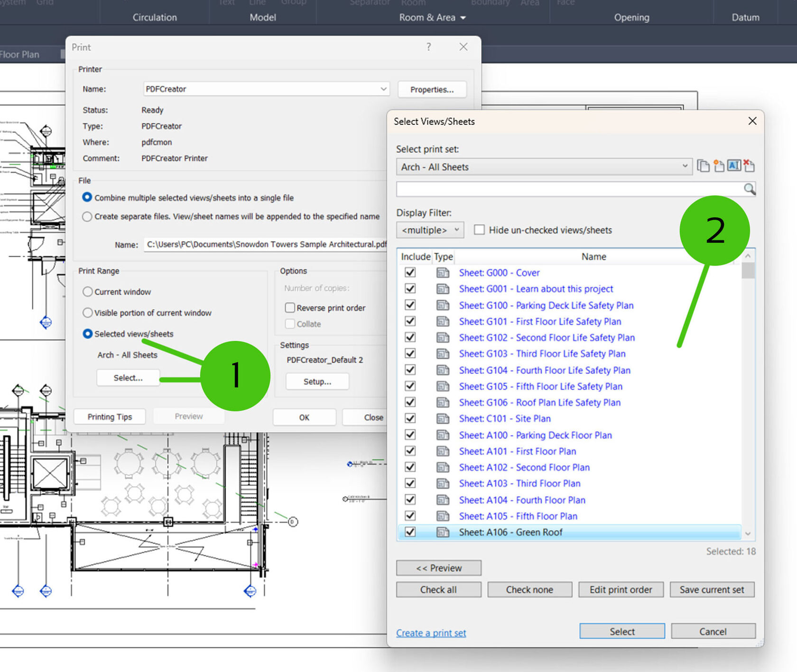This screenshot has width=797, height=672.
Task: Click sheet icon beside A102 - Second Floor Plan
Action: [x=443, y=467]
